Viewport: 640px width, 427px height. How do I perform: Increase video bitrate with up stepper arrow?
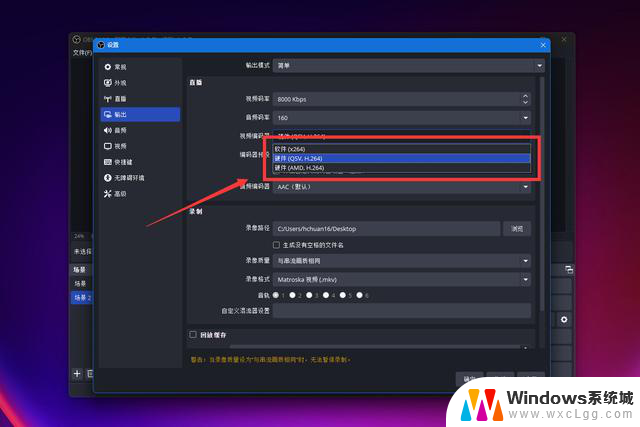click(525, 96)
